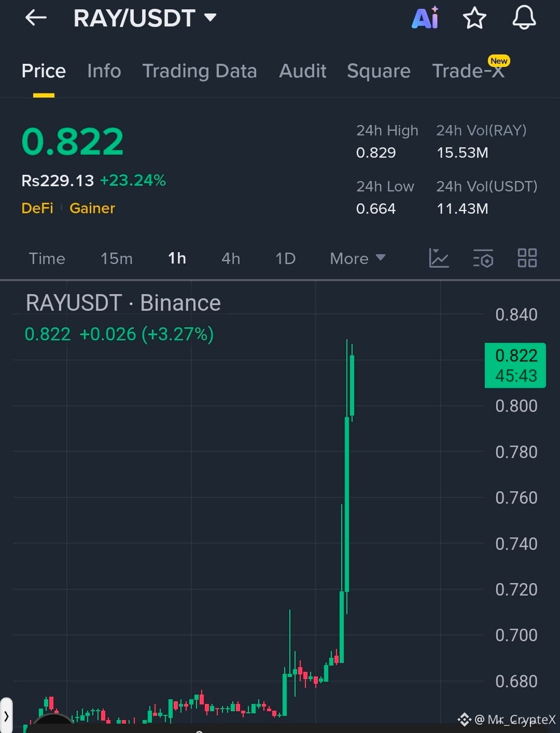The image size is (560, 733).
Task: Tap the 24h Vol(RAY) value 15.53M
Action: tap(463, 153)
